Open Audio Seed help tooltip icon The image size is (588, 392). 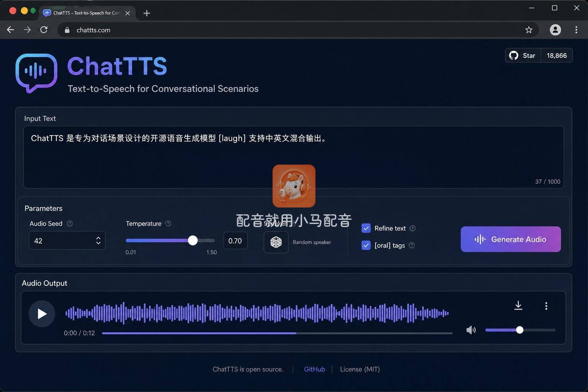pos(70,224)
